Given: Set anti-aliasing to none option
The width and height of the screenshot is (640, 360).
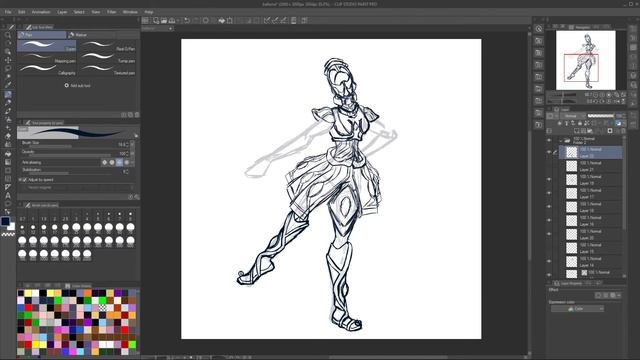Looking at the screenshot, I should click(x=104, y=162).
